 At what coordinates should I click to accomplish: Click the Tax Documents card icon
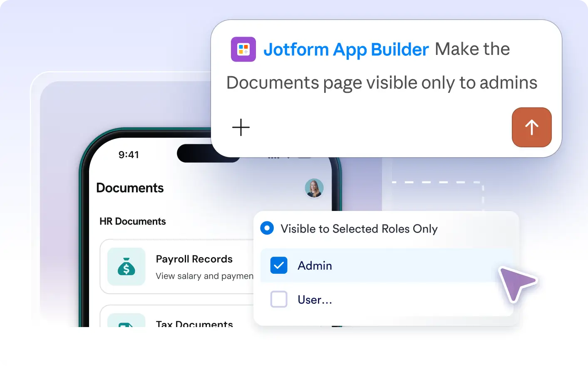[x=127, y=320]
